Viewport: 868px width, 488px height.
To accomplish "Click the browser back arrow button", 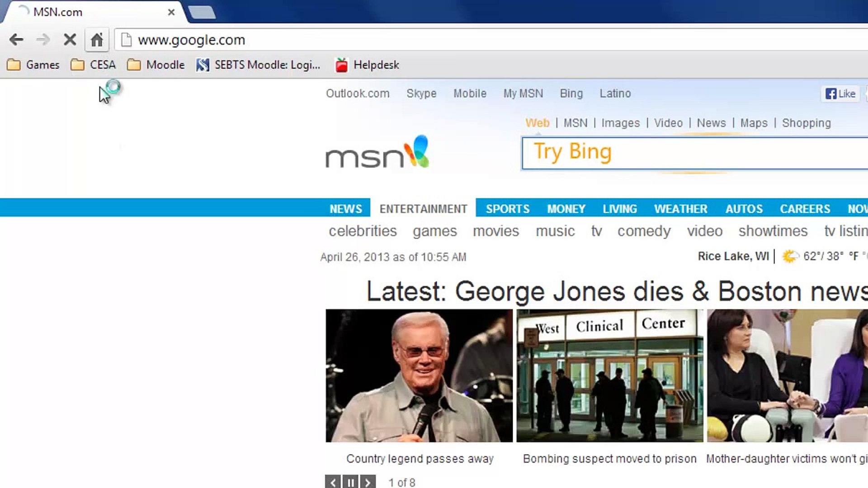I will coord(16,40).
